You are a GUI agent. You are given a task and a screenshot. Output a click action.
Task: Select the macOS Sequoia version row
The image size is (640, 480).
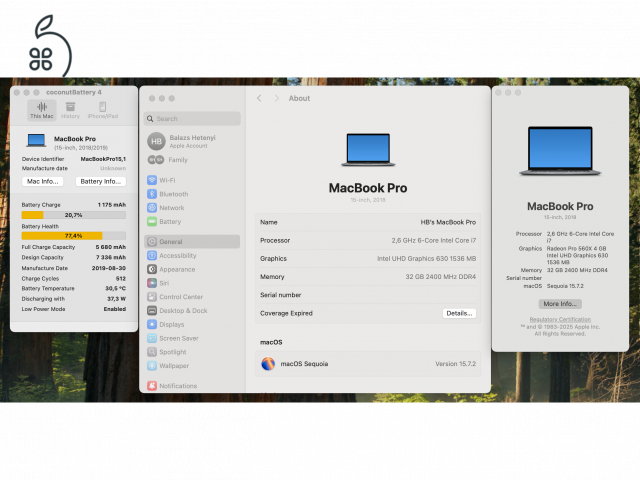tap(368, 364)
